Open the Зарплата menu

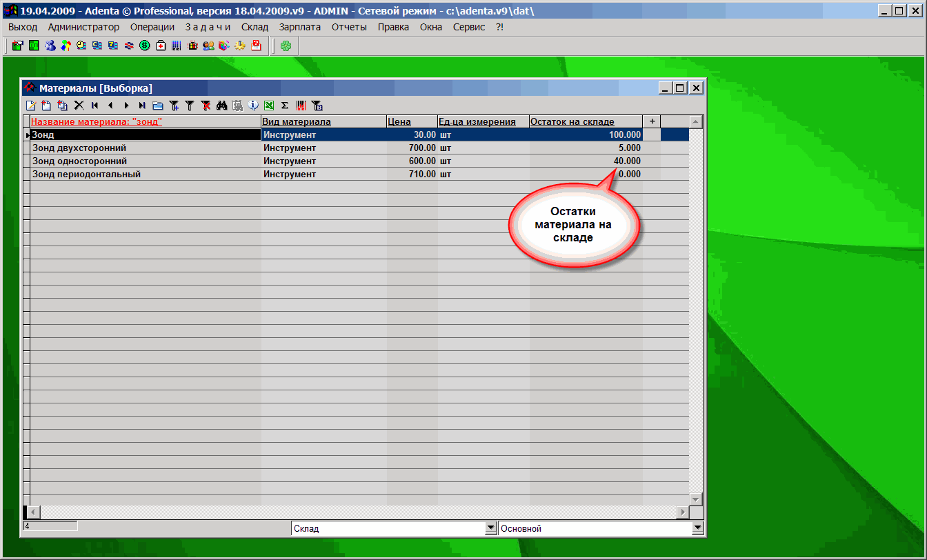click(x=299, y=27)
